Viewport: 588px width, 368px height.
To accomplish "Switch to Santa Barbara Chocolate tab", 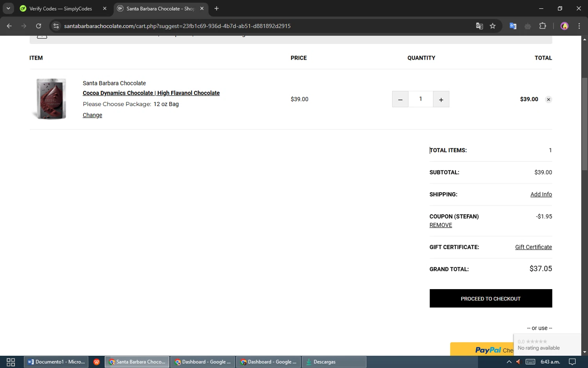I will [x=160, y=9].
